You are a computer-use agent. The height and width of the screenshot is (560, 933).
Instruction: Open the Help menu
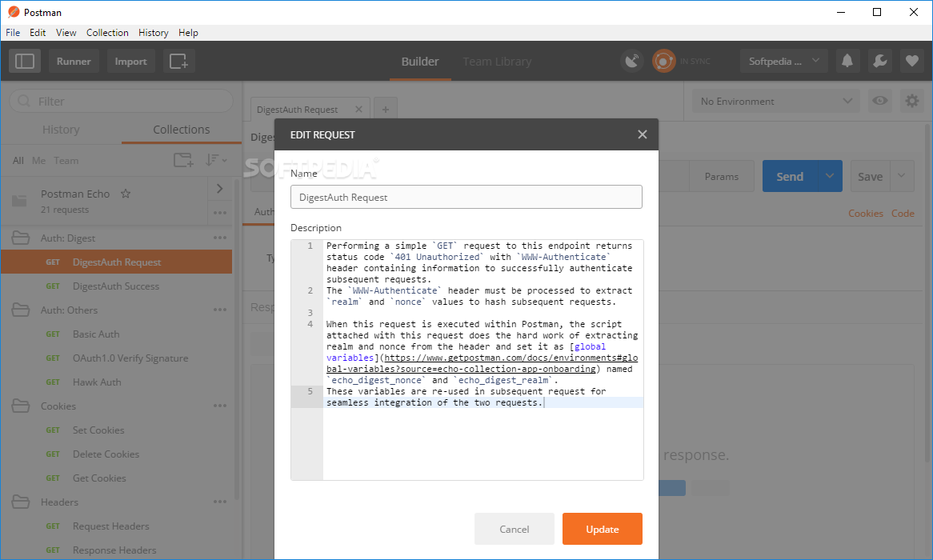click(x=188, y=33)
